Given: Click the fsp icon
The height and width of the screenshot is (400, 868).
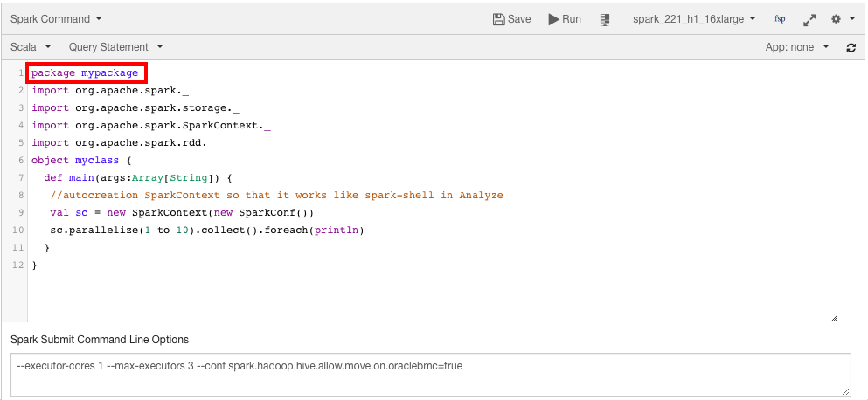Looking at the screenshot, I should click(x=780, y=19).
